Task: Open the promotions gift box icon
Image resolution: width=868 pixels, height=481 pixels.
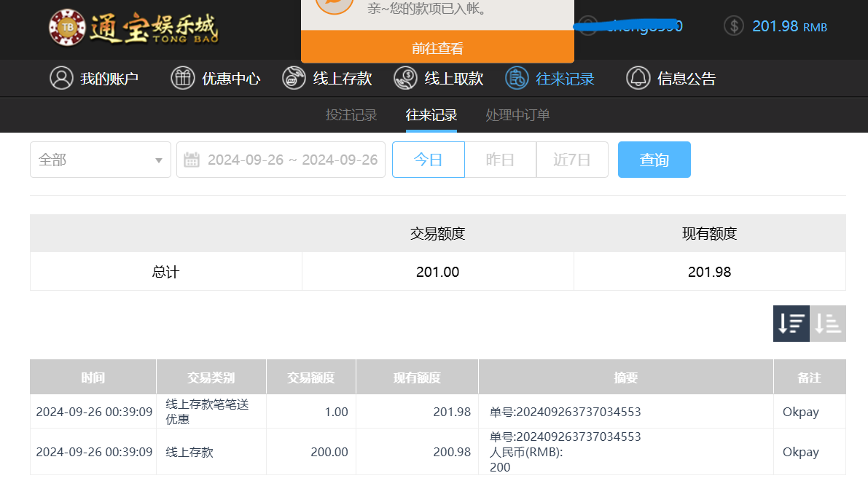Action: coord(182,78)
